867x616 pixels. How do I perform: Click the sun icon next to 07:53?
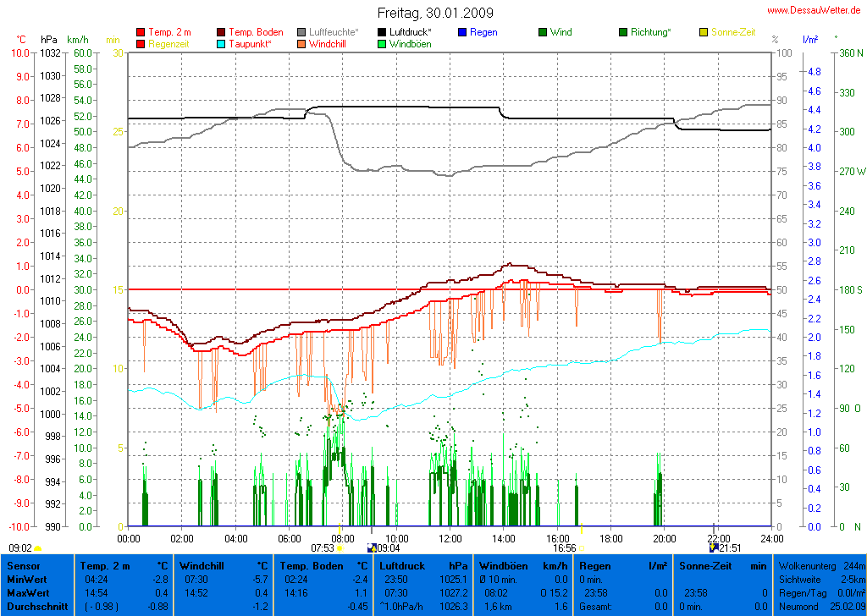(340, 548)
